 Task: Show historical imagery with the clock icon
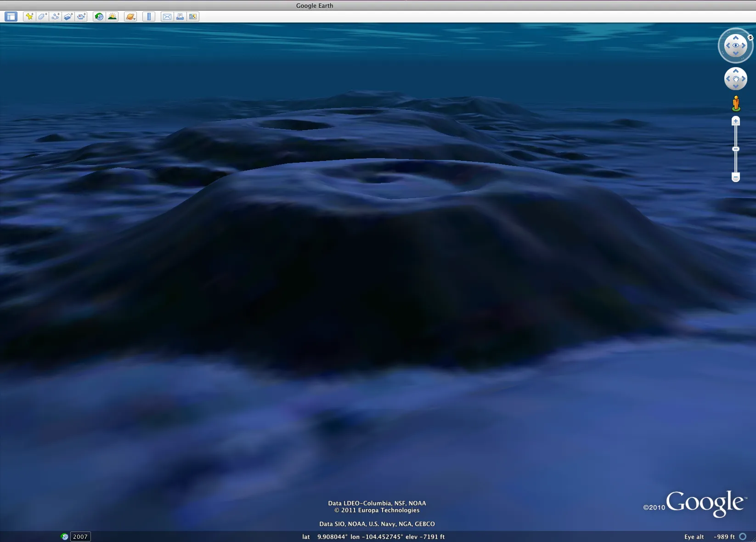99,17
